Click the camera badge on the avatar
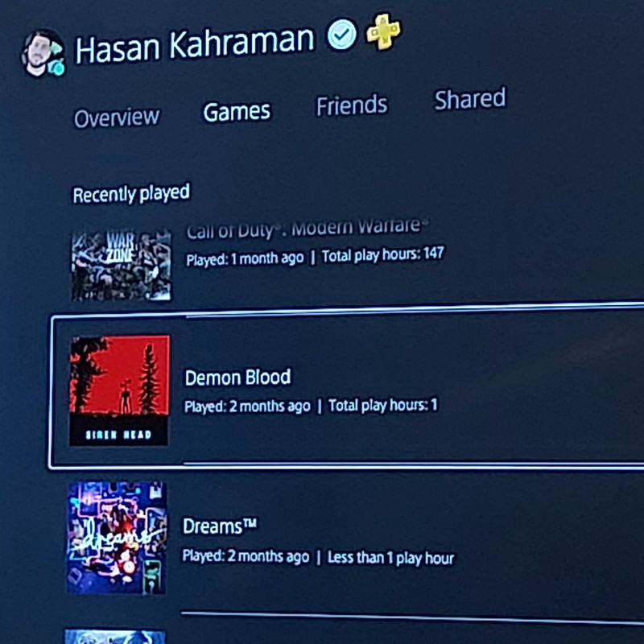Screen dimensions: 644x644 (x=56, y=68)
